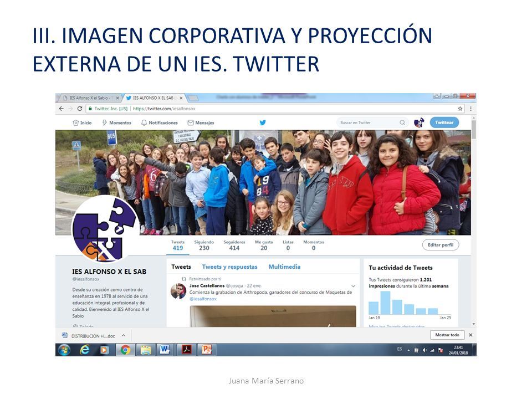Open Notificaciones
The image size is (532, 399).
tap(160, 123)
